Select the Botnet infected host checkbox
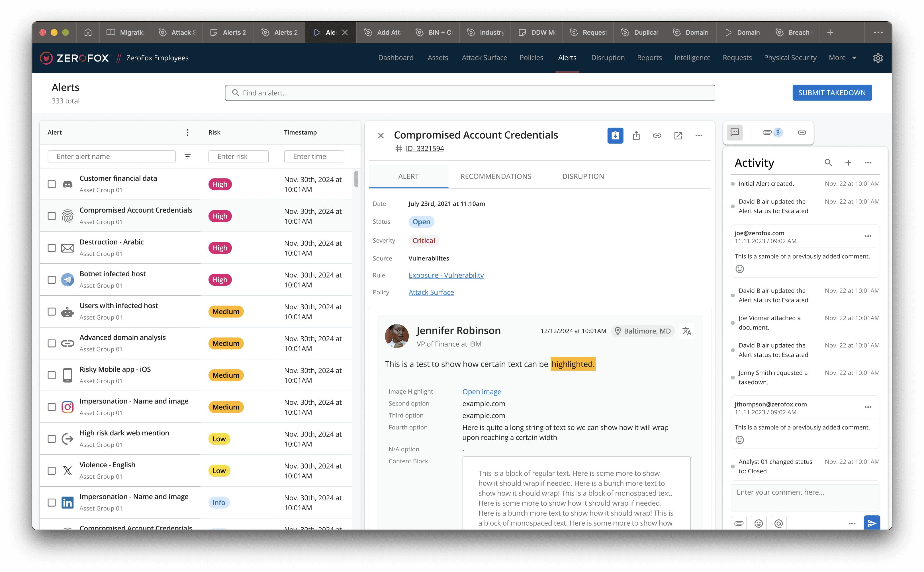The height and width of the screenshot is (572, 924). point(52,279)
